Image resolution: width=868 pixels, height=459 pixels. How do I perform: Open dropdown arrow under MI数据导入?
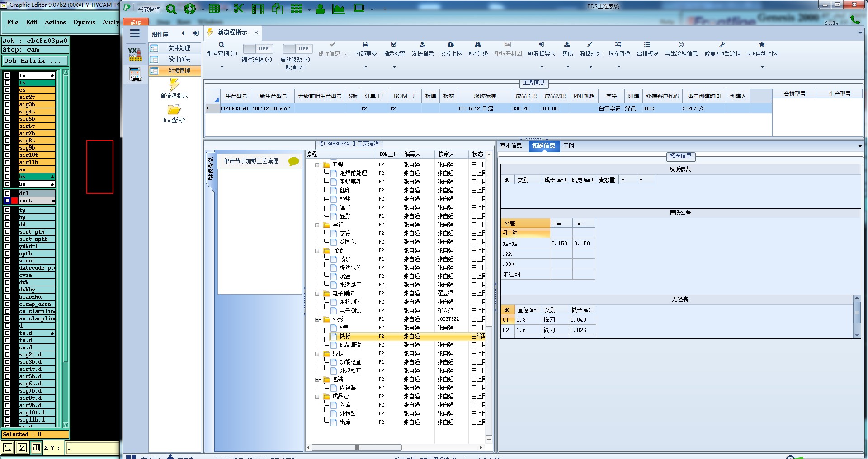click(x=541, y=67)
